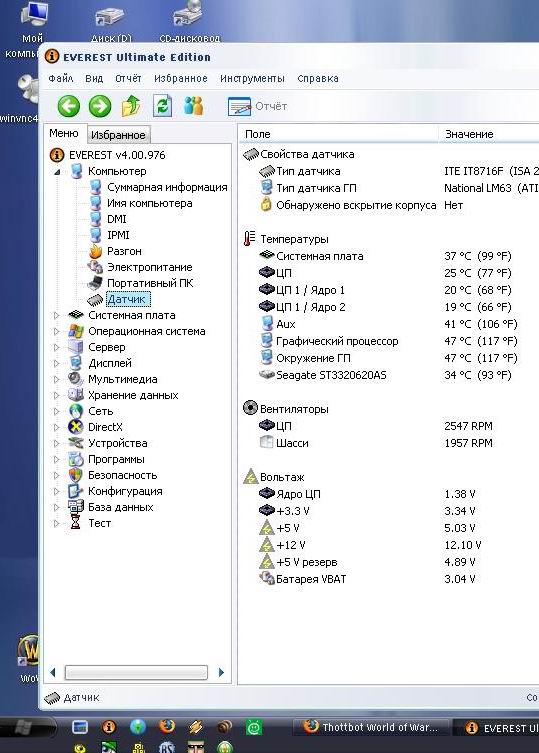Refresh sensor data with the refresh icon
The width and height of the screenshot is (539, 753).
pyautogui.click(x=162, y=106)
